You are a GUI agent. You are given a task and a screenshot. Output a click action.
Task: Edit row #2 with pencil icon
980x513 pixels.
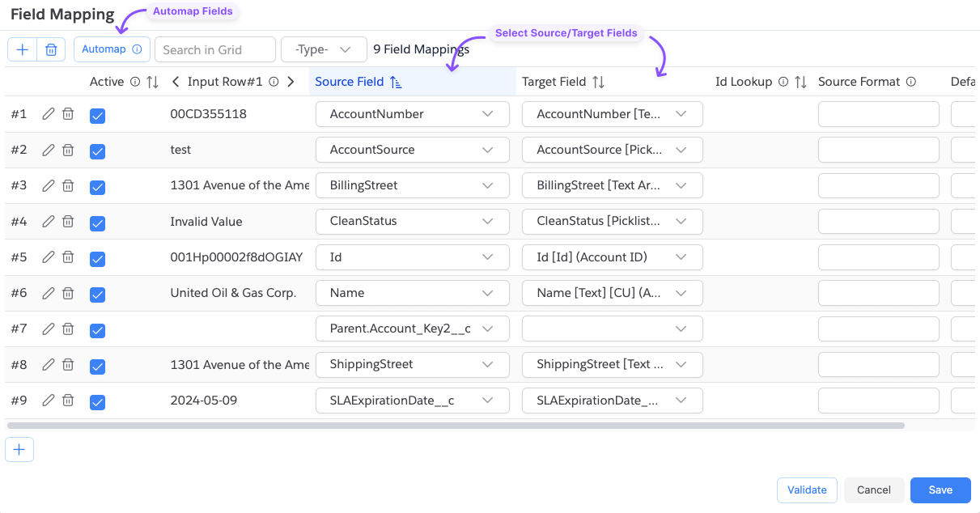pos(49,150)
